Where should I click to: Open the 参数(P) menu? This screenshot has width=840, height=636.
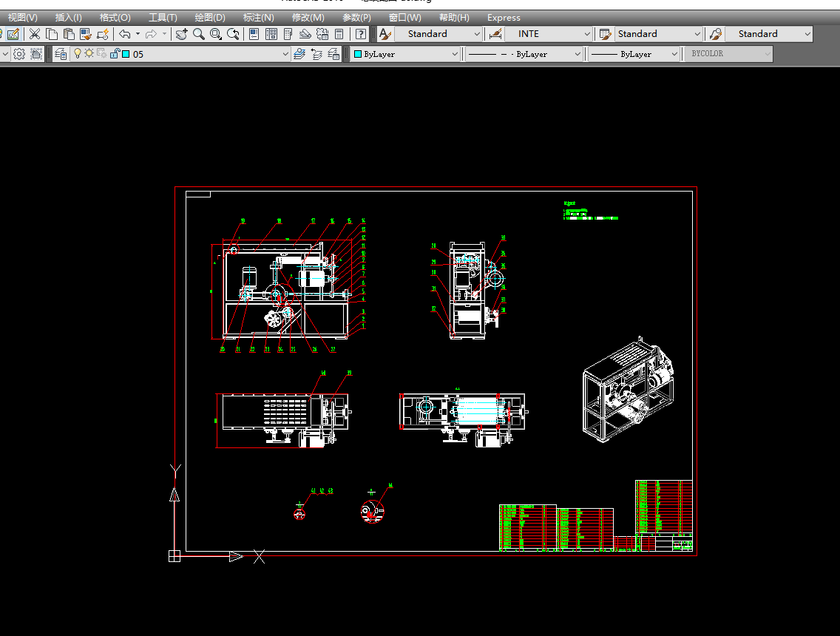(x=357, y=18)
